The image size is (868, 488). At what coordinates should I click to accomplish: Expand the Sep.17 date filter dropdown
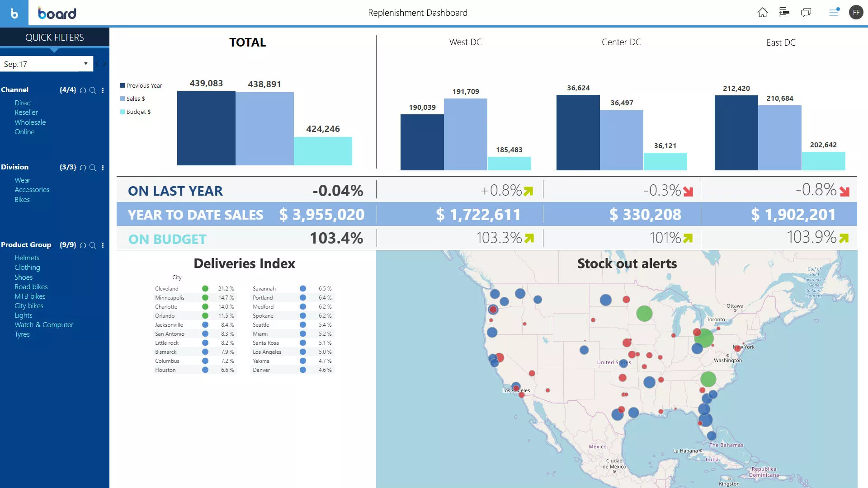point(86,64)
